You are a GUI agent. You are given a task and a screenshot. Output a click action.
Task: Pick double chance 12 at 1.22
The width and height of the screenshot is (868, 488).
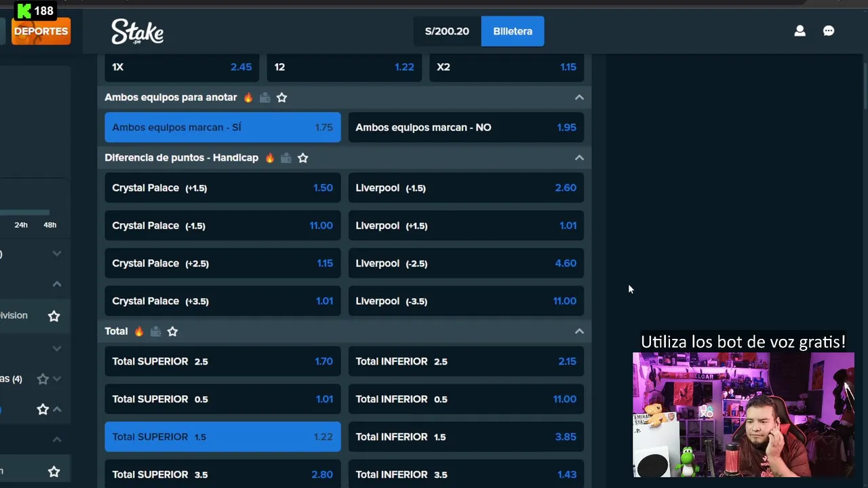344,67
